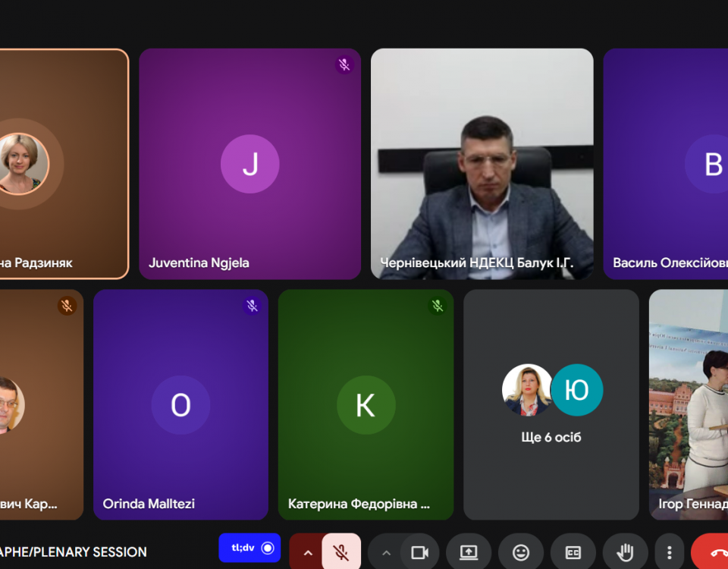Expand microphone audio settings arrow
The image size is (728, 569).
pyautogui.click(x=308, y=552)
